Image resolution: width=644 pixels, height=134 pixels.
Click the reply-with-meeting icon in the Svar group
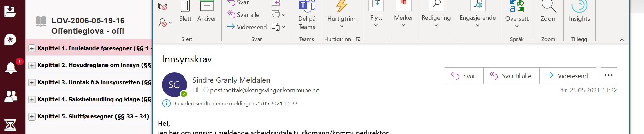pyautogui.click(x=276, y=3)
